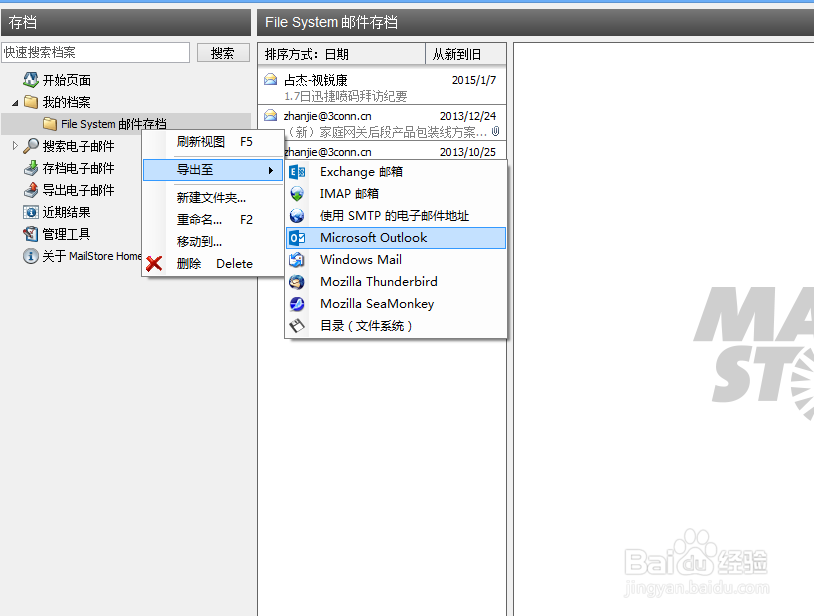Change sort field 排序方式: 日期
814x616 pixels.
342,54
